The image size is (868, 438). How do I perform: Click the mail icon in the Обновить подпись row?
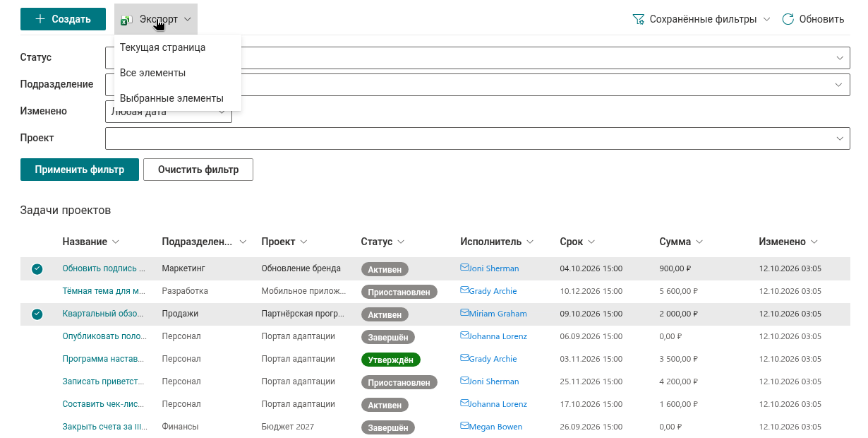point(464,268)
